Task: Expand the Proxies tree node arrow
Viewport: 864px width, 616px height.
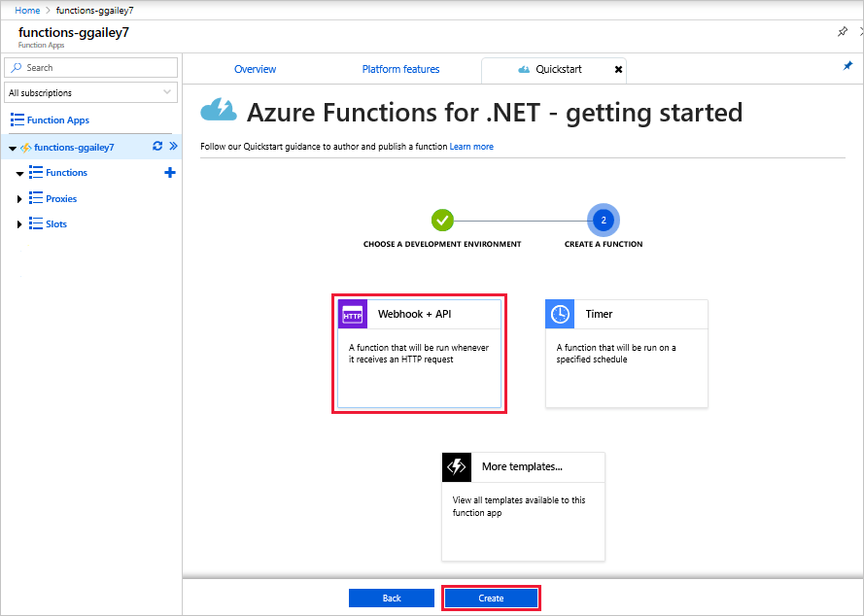Action: (19, 199)
